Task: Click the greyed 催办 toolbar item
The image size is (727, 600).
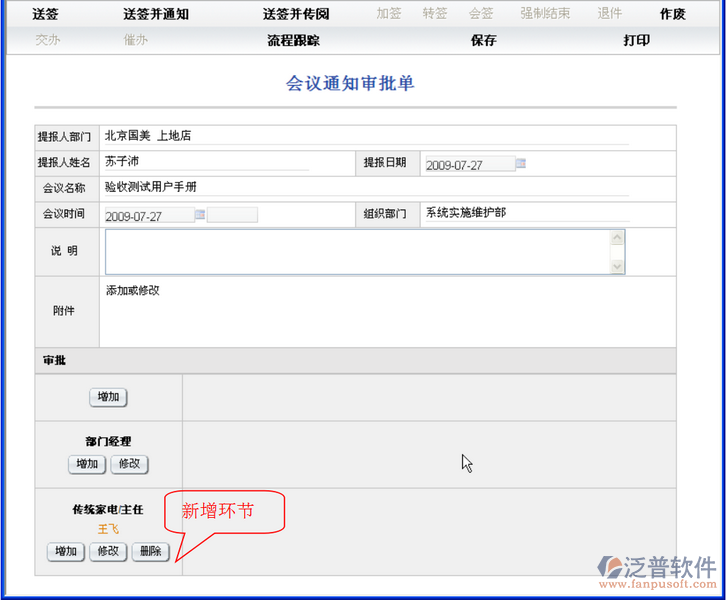Action: [135, 40]
